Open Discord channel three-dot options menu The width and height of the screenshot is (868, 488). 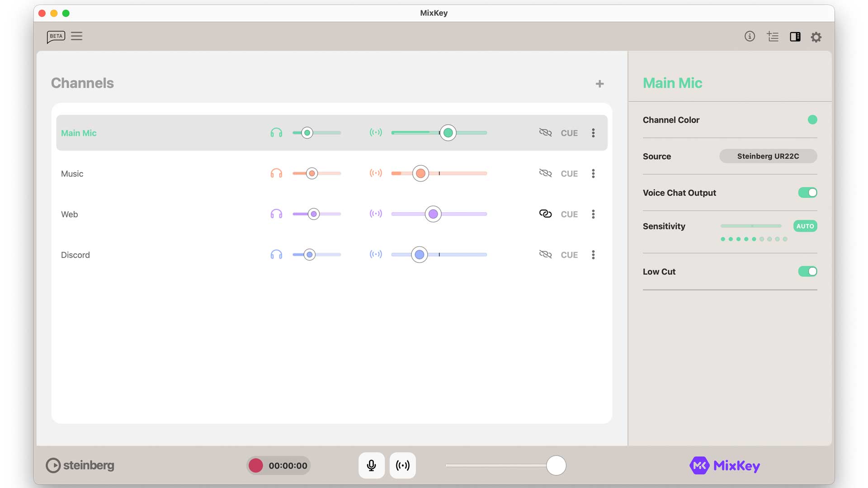[x=593, y=255]
